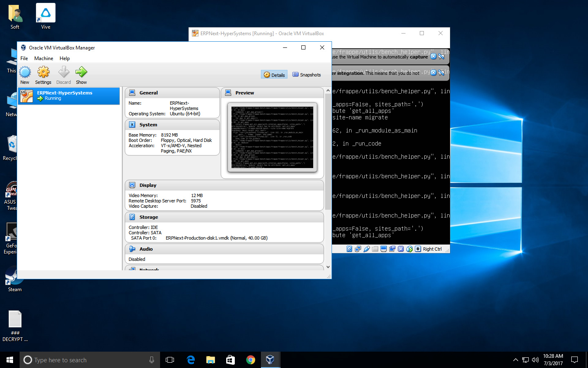Click the General section icon

coord(132,93)
